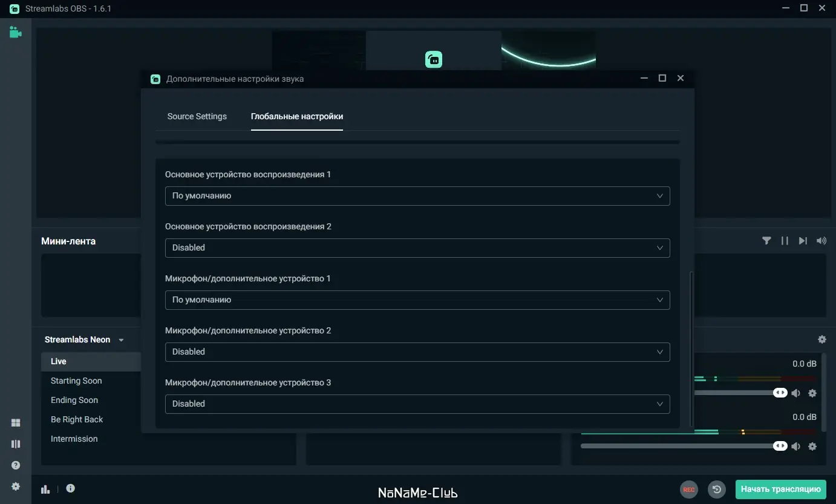Screen dimensions: 836x504
Task: Toggle the replay buffer button
Action: tap(717, 489)
